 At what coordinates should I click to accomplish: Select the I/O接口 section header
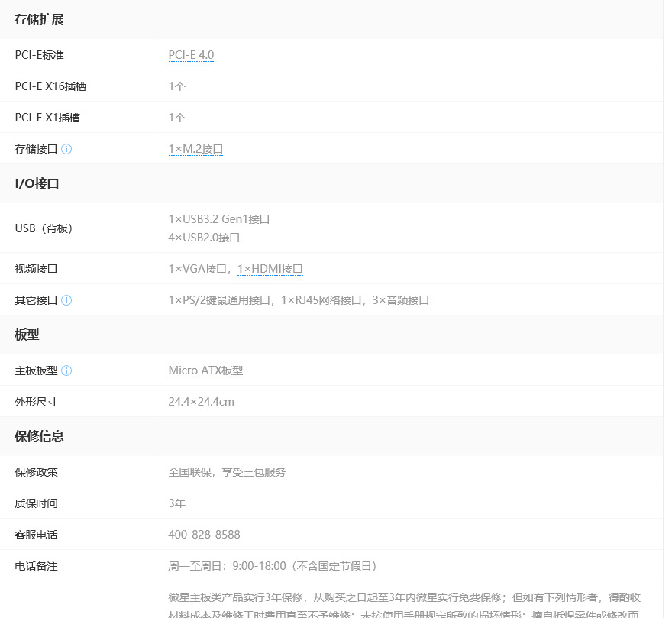(37, 183)
